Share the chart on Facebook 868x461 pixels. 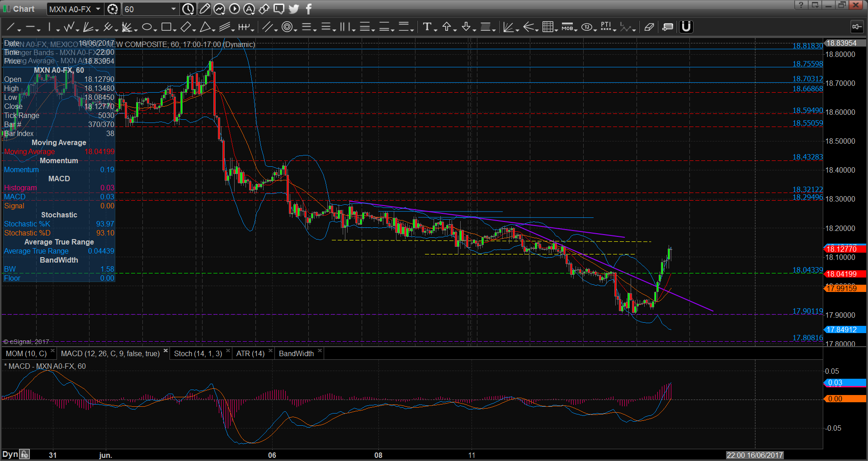pos(309,9)
